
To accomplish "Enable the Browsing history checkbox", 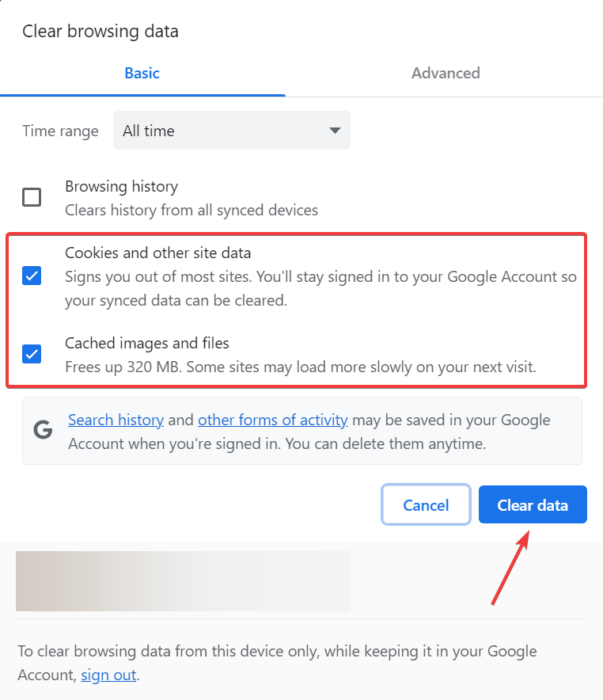I will click(x=32, y=197).
